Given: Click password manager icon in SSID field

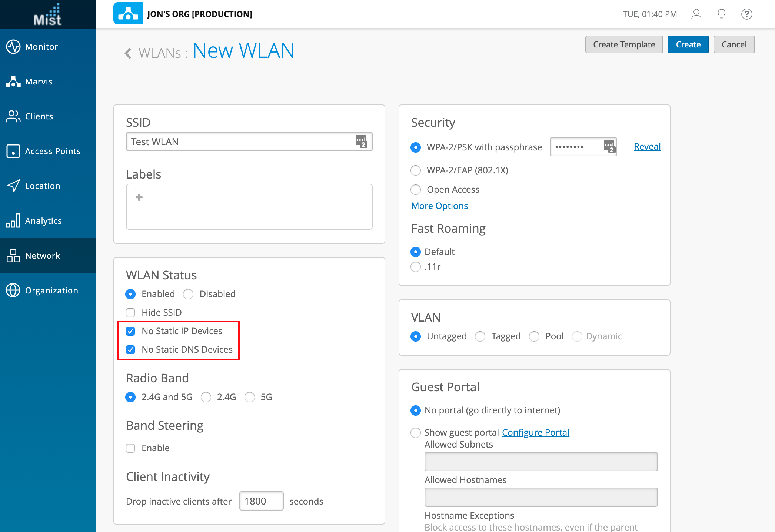Looking at the screenshot, I should (361, 142).
